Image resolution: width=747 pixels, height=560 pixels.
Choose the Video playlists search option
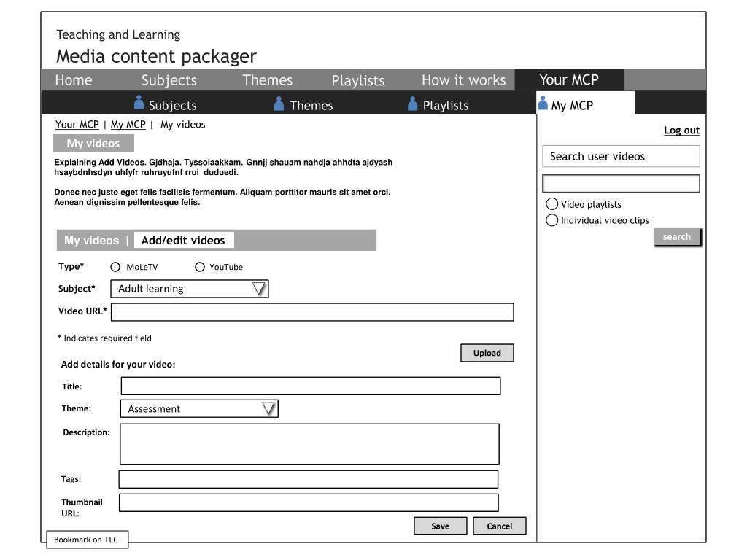(x=551, y=204)
